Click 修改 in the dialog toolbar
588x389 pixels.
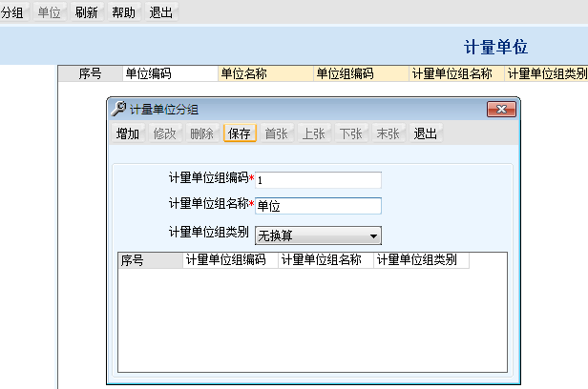tap(165, 133)
